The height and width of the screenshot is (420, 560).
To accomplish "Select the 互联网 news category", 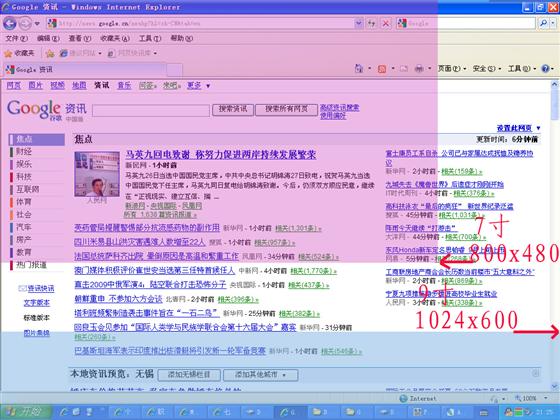I will [28, 189].
